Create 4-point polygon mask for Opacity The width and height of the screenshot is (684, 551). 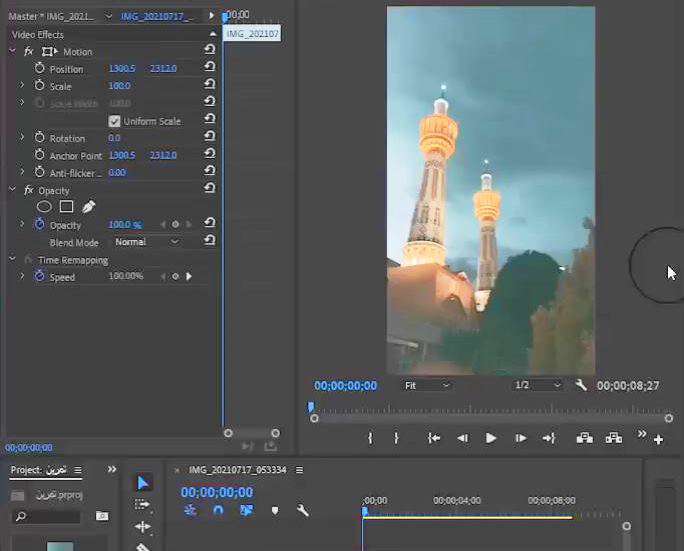click(x=66, y=206)
